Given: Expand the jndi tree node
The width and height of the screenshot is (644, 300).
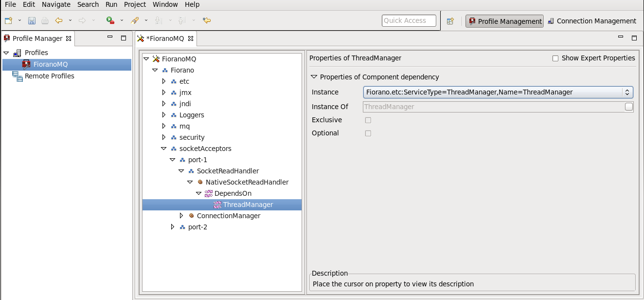Looking at the screenshot, I should 164,104.
